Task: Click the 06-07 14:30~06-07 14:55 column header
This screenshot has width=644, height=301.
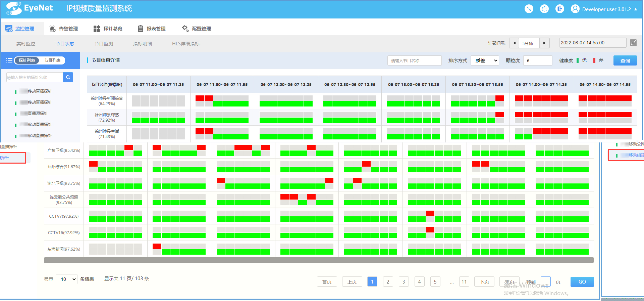Action: (605, 84)
